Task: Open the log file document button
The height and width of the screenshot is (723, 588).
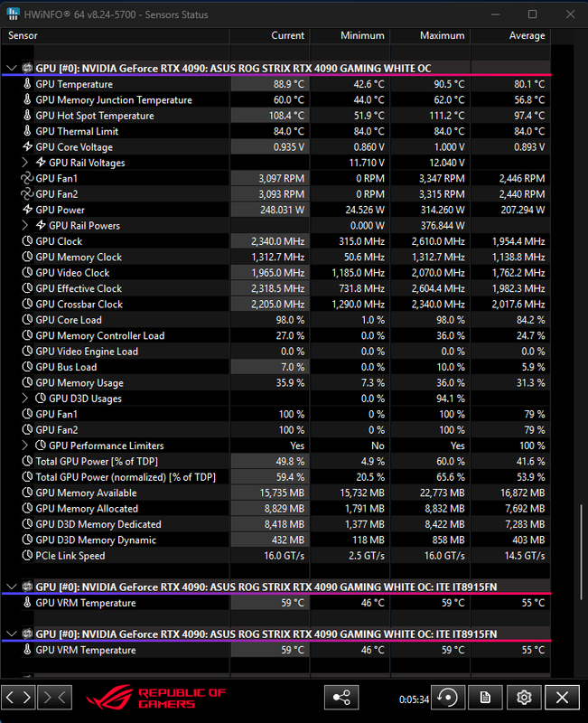Action: (485, 697)
